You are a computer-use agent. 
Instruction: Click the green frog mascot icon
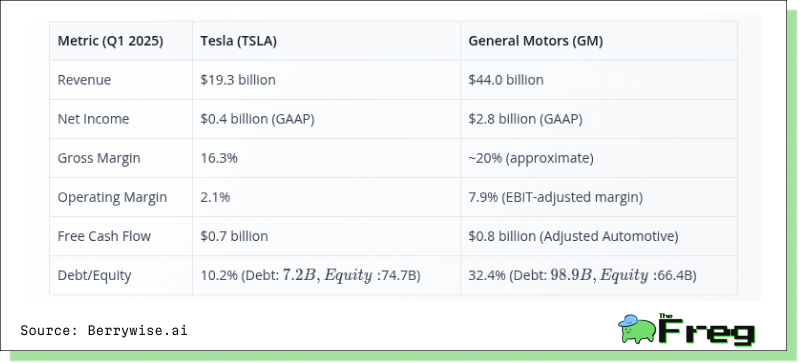[x=637, y=328]
